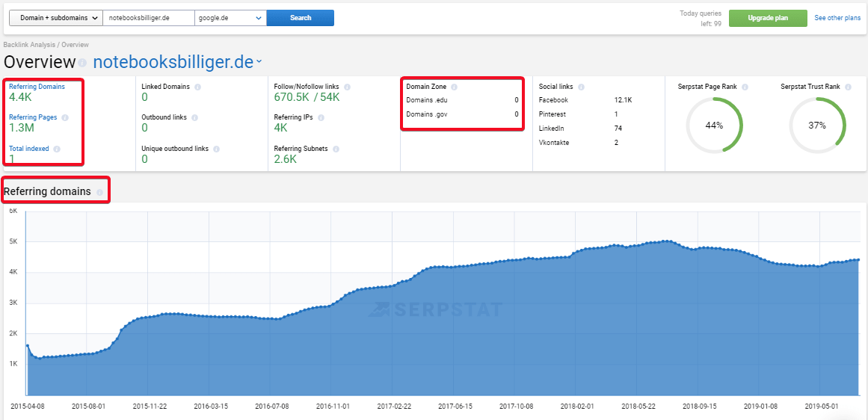Open the Referring Domains metric link
Viewport: 868px width, 420px height.
click(x=37, y=87)
